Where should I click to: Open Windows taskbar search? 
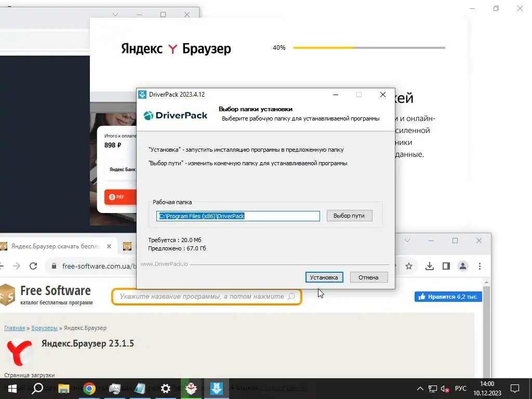point(37,389)
